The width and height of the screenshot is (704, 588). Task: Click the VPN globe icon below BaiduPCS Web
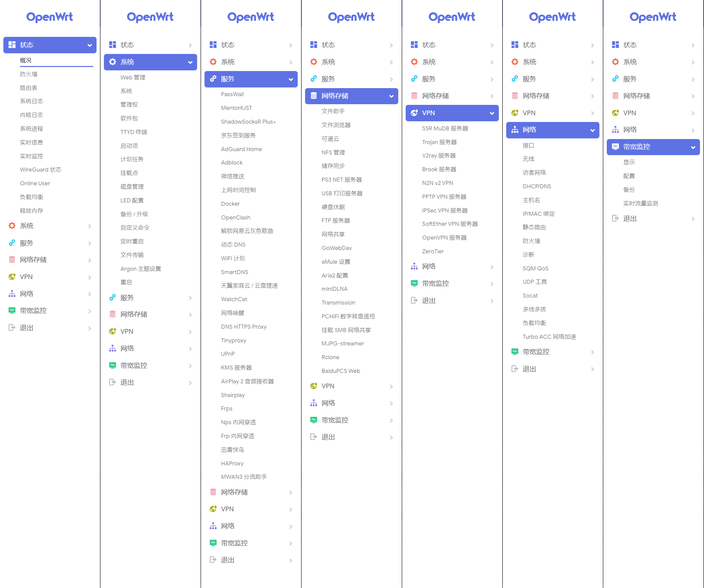click(x=314, y=386)
